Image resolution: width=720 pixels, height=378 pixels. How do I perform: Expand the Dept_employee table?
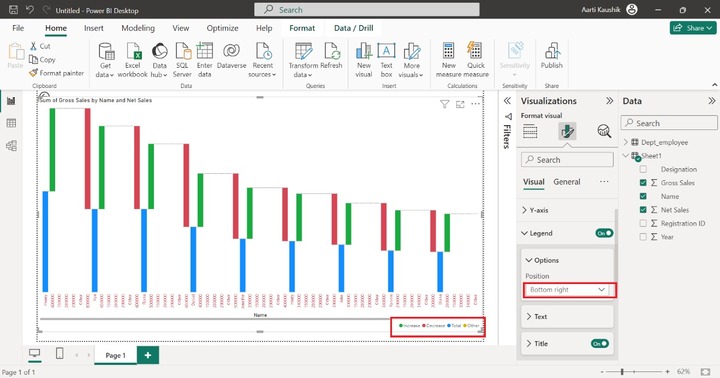626,142
